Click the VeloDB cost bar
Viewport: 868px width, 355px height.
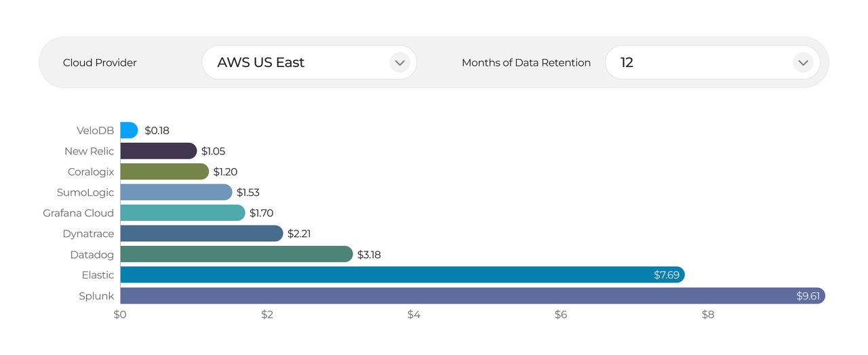129,130
